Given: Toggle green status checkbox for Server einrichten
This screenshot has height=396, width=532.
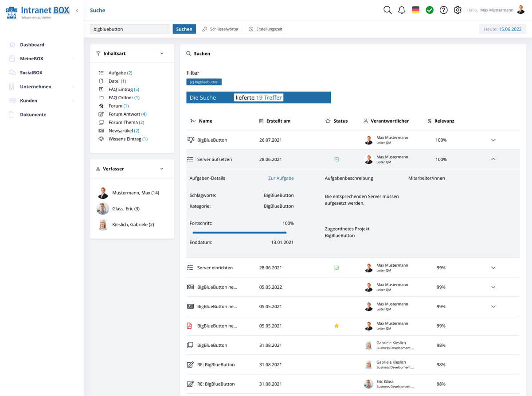Looking at the screenshot, I should point(336,268).
